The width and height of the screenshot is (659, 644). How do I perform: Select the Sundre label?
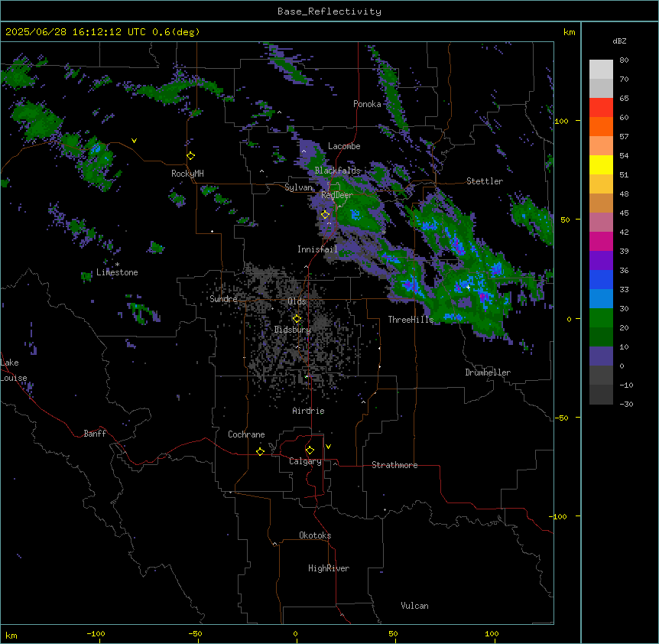tap(223, 299)
